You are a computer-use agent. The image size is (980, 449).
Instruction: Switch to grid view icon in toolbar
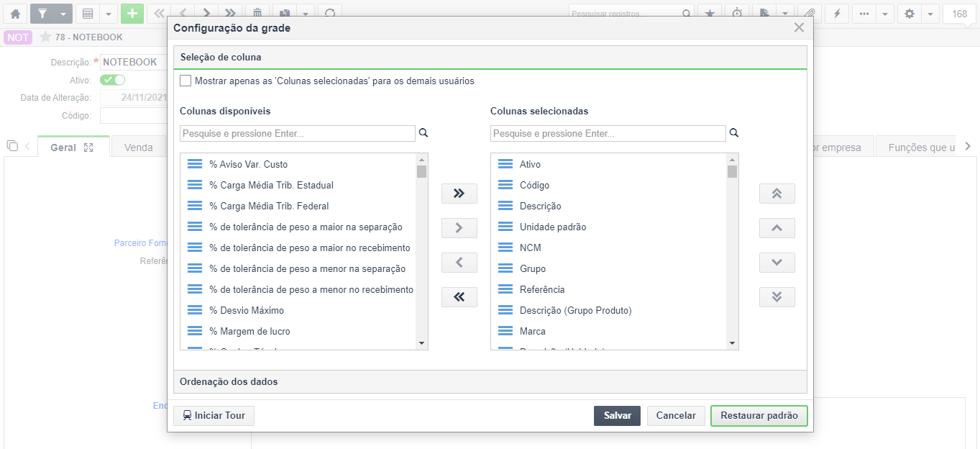(x=87, y=14)
